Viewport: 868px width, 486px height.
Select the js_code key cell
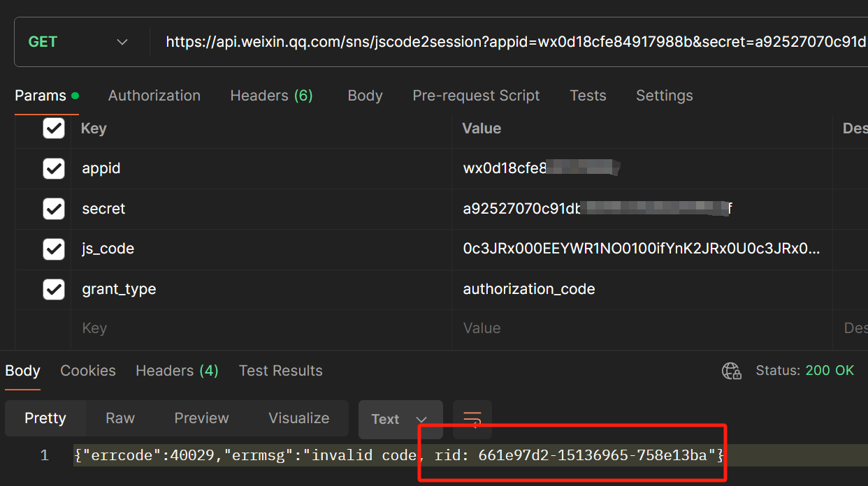[x=261, y=249]
